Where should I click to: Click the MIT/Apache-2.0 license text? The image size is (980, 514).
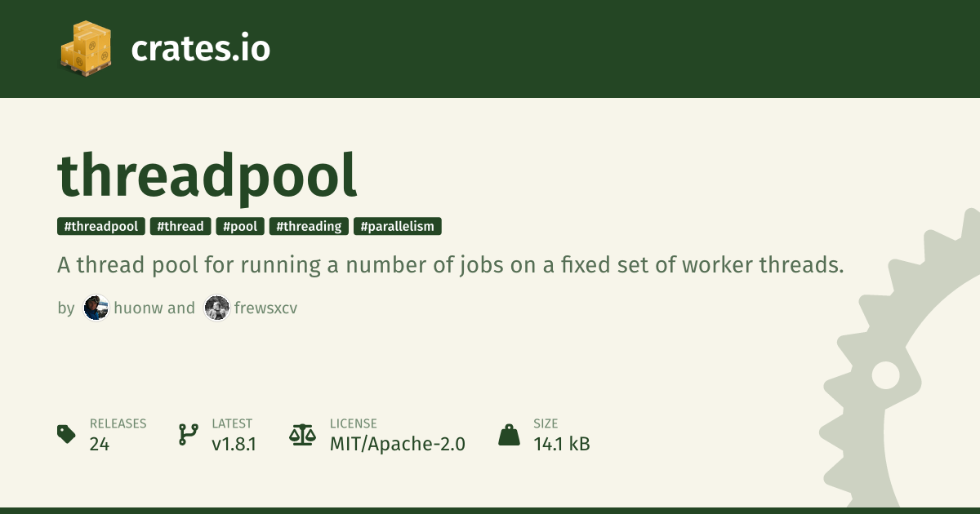(397, 445)
